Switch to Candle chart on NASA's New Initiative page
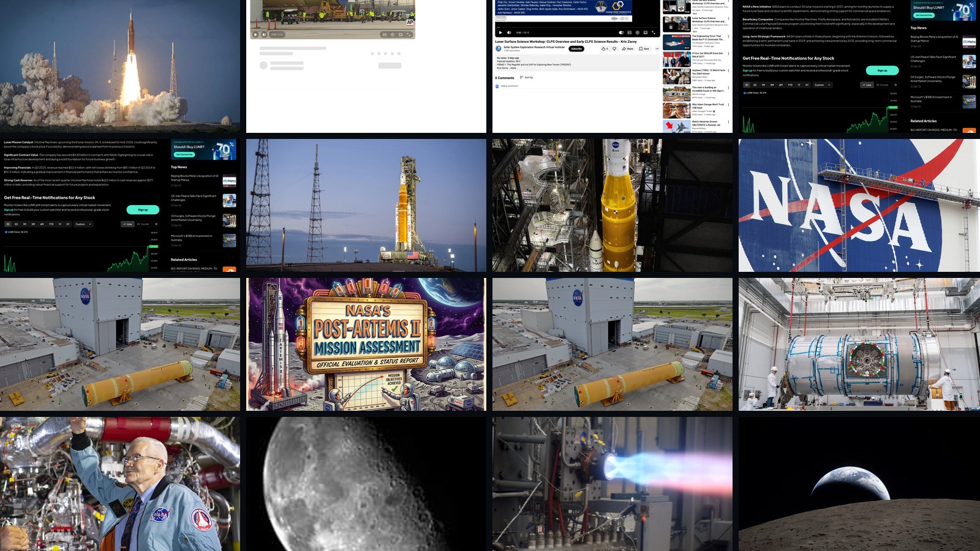Viewport: 980px width, 551px height. pos(882,85)
